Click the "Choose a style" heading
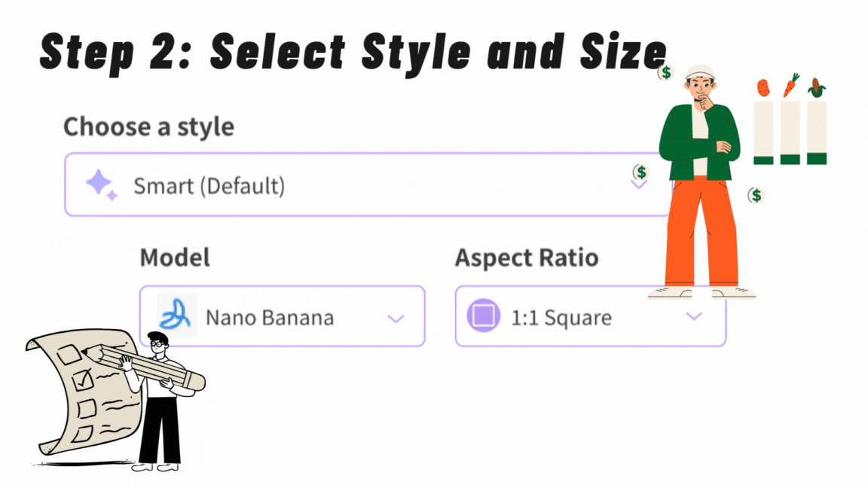 click(148, 127)
